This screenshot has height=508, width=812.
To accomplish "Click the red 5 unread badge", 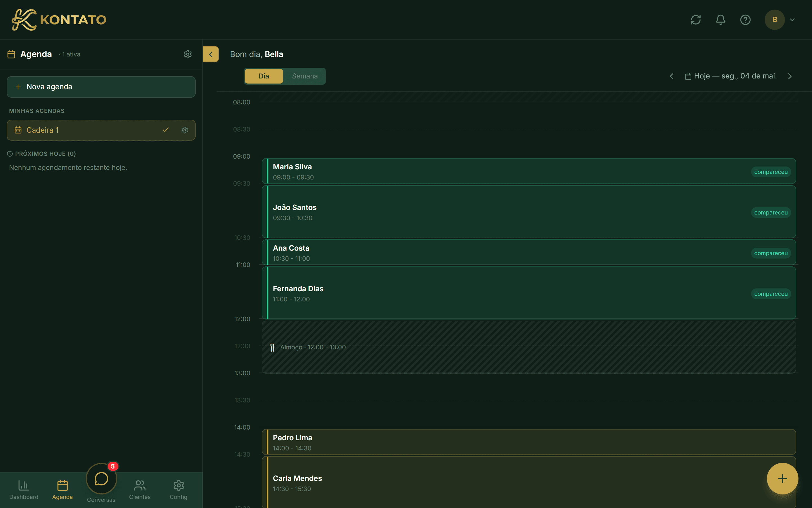I will [x=113, y=466].
